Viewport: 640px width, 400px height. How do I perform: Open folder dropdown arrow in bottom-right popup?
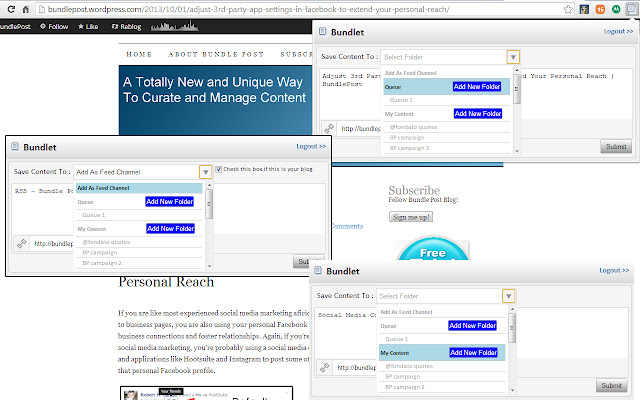pos(509,296)
